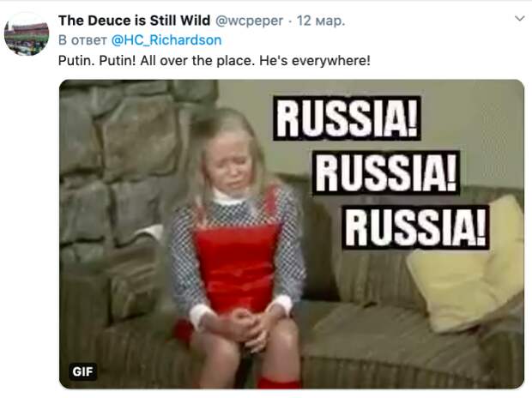Click the girl's red sock in the GIF
Viewport: 532px width, 398px height.
[276, 381]
